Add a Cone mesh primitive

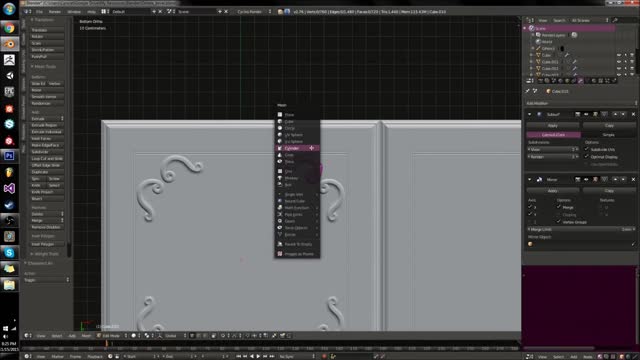click(x=297, y=155)
